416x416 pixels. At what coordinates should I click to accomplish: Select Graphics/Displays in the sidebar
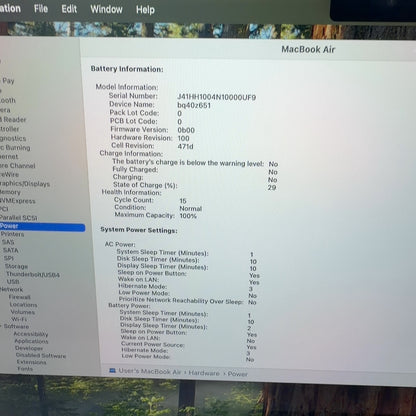coord(24,184)
